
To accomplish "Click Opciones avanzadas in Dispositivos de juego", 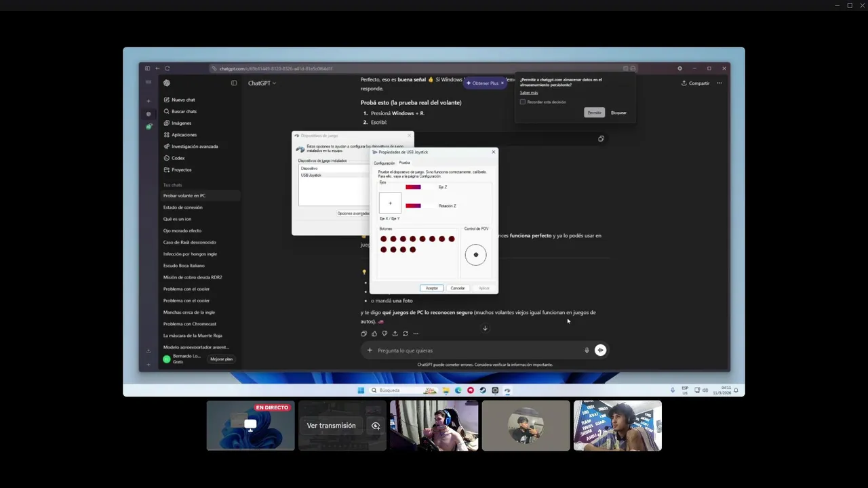I will (353, 213).
